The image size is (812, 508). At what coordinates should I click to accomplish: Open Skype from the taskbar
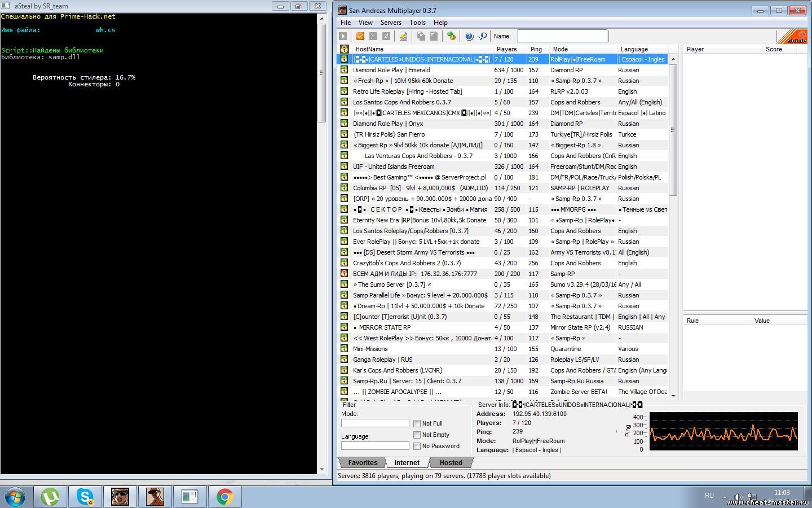(x=85, y=497)
